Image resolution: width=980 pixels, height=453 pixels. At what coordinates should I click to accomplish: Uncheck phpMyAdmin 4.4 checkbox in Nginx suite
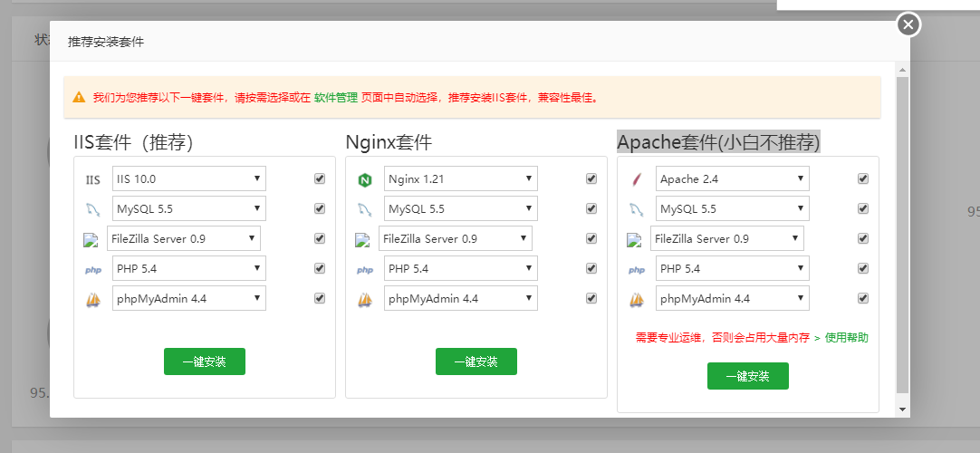(591, 299)
